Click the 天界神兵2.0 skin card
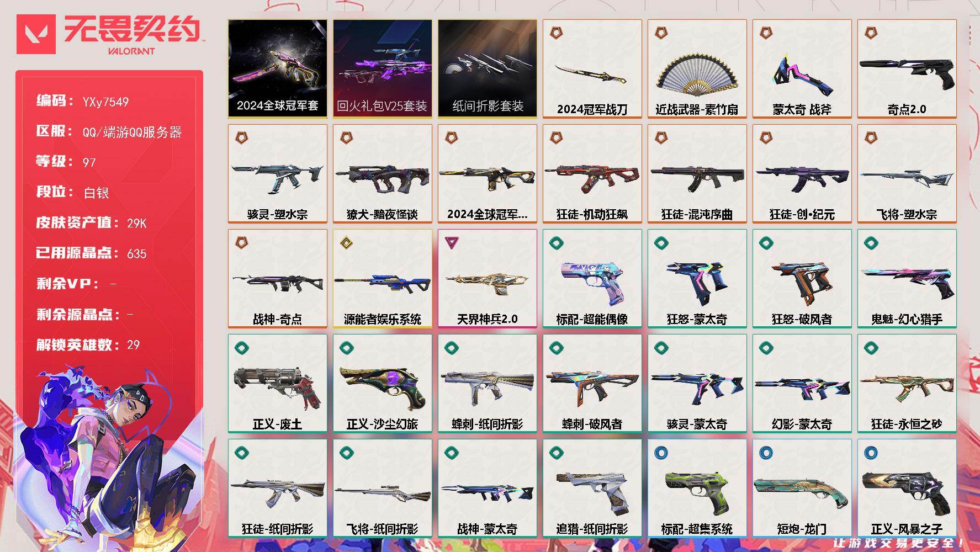The width and height of the screenshot is (980, 552). click(x=488, y=279)
